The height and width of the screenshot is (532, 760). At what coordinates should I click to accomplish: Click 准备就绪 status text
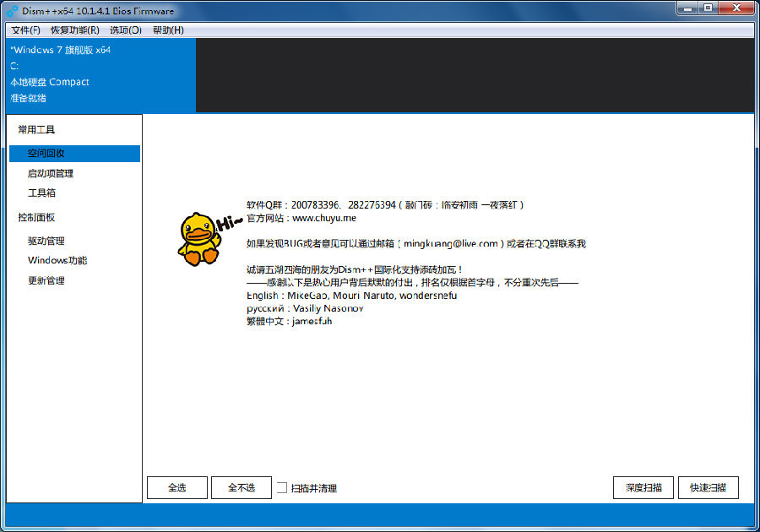tap(29, 98)
